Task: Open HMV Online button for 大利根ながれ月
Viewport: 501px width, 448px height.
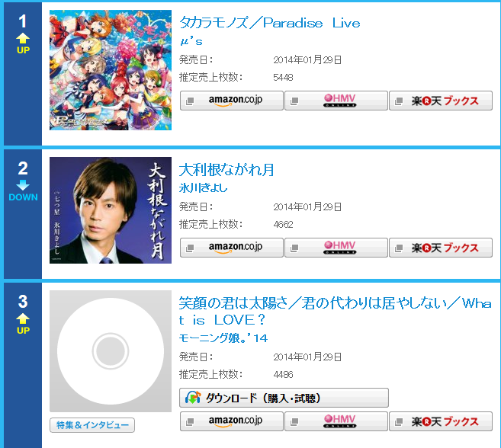Action: (336, 248)
